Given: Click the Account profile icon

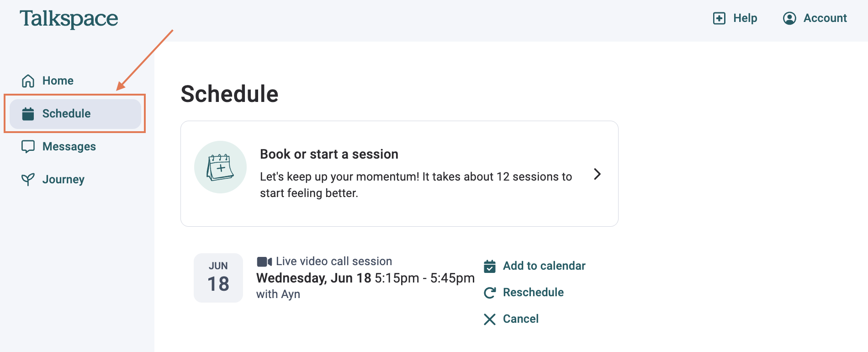Looking at the screenshot, I should click(789, 18).
